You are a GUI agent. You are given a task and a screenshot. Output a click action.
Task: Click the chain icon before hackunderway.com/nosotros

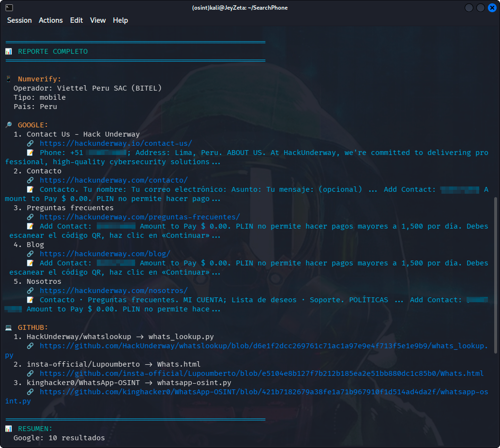(30, 291)
